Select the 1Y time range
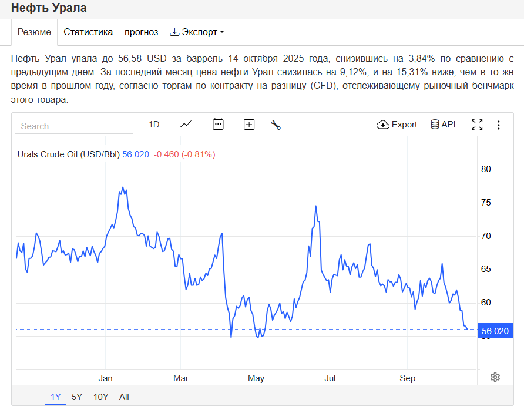The height and width of the screenshot is (420, 524). click(x=56, y=397)
